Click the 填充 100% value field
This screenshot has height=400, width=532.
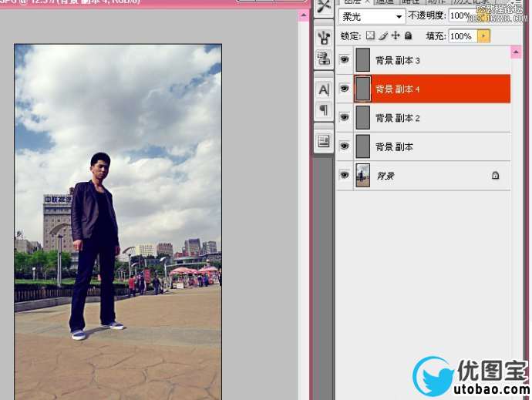tap(463, 36)
